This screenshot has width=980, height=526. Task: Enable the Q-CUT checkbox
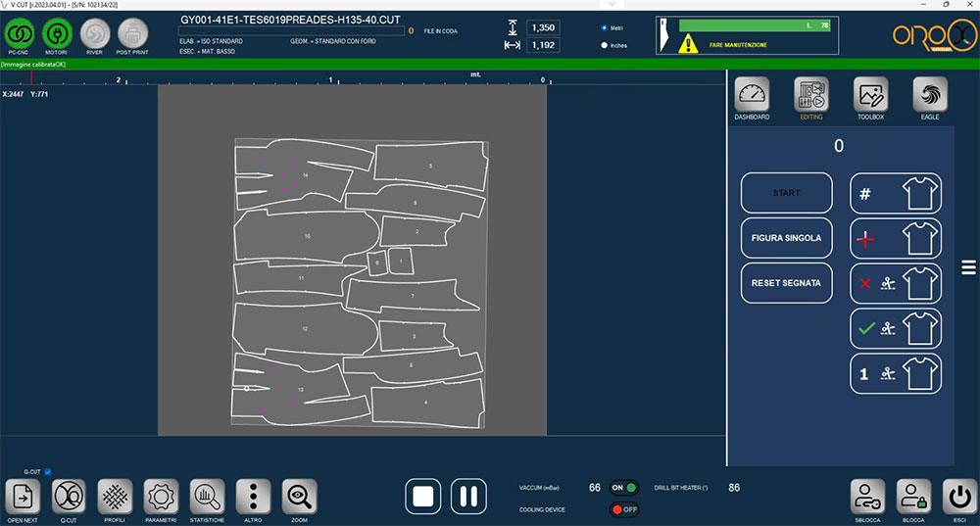point(48,472)
